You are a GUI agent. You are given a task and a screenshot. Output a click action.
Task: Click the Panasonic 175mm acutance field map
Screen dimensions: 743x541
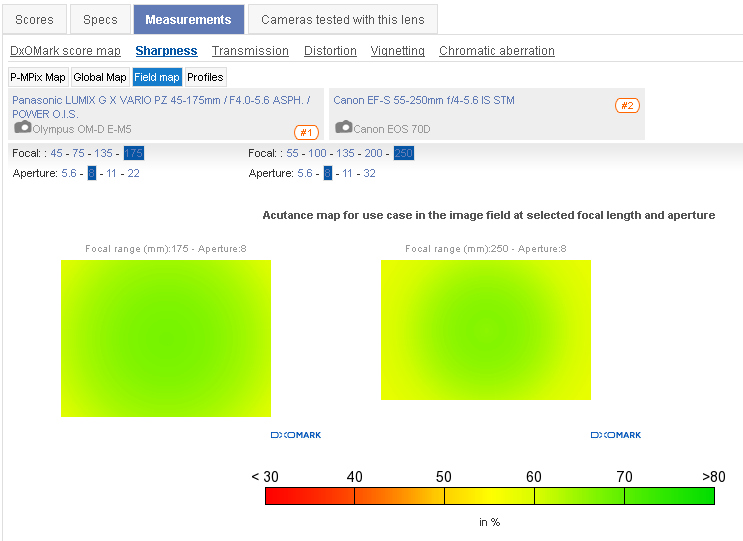165,338
